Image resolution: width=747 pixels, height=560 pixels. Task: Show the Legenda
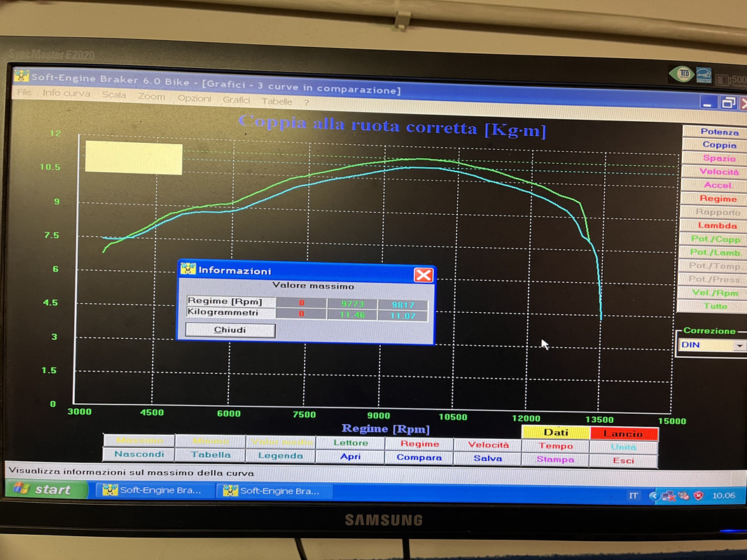coord(281,456)
